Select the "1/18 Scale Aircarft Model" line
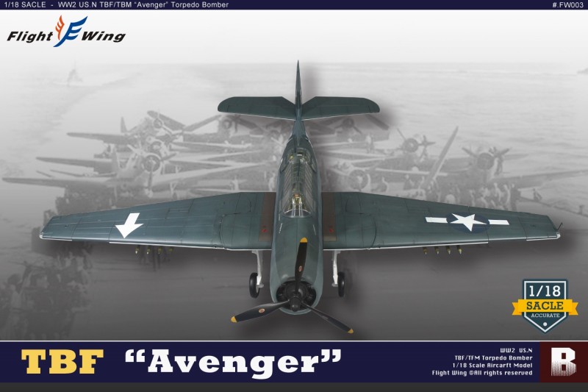 [492, 366]
